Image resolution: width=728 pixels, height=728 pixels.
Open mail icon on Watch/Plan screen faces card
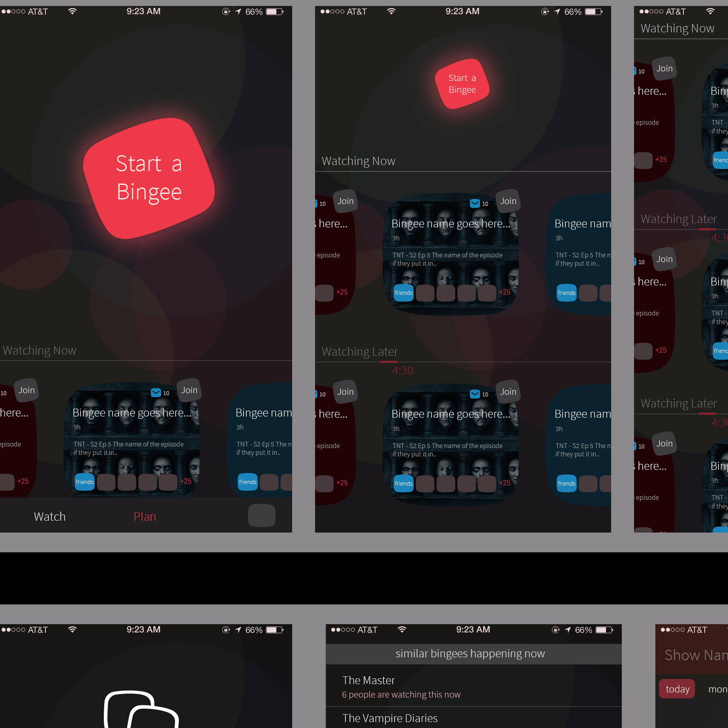click(156, 392)
